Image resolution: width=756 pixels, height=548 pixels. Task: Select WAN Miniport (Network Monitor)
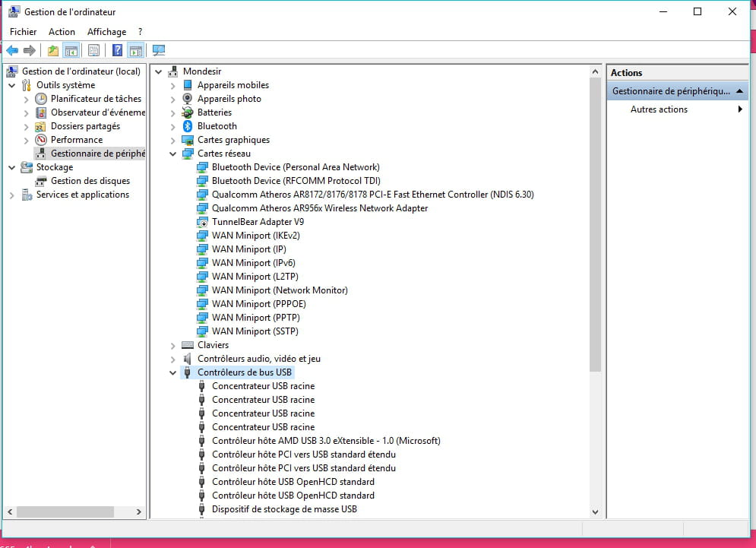[x=280, y=290]
